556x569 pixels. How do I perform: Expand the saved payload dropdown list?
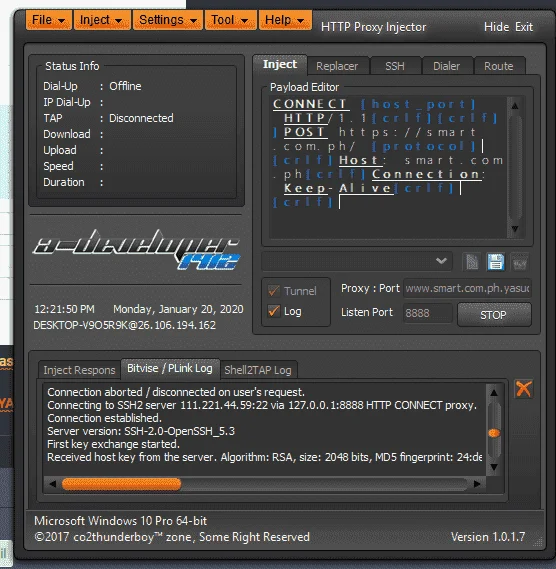[x=441, y=261]
